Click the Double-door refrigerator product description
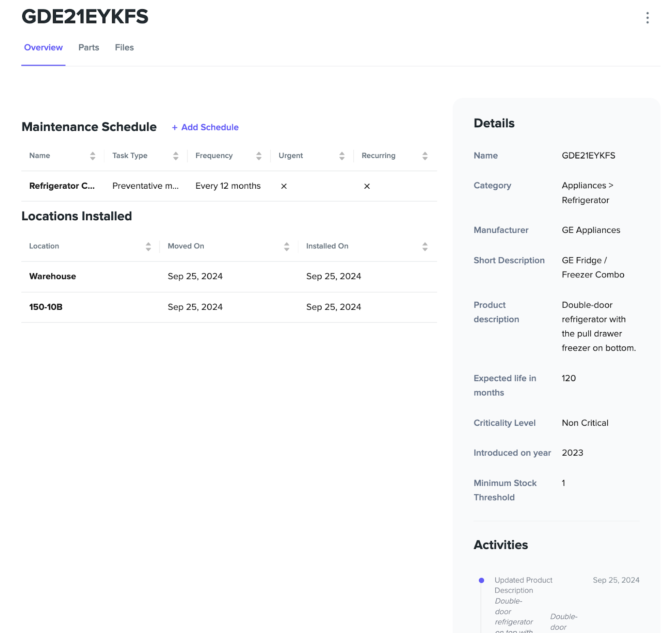This screenshot has width=672, height=633. click(x=599, y=326)
